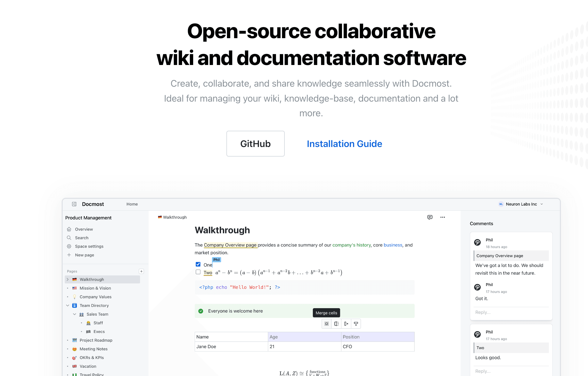Check the Two task checkbox
The image size is (588, 376).
(x=198, y=272)
